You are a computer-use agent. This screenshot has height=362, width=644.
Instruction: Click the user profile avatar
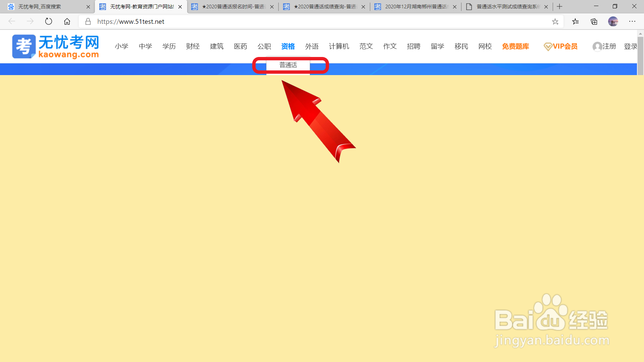click(613, 21)
